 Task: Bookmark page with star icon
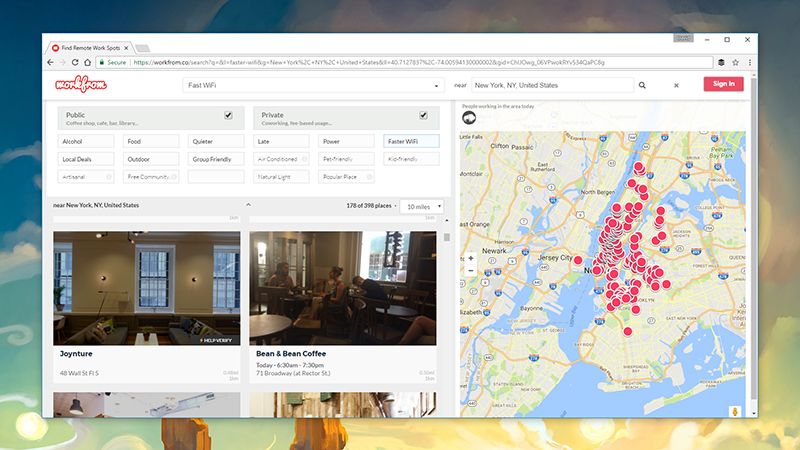735,62
